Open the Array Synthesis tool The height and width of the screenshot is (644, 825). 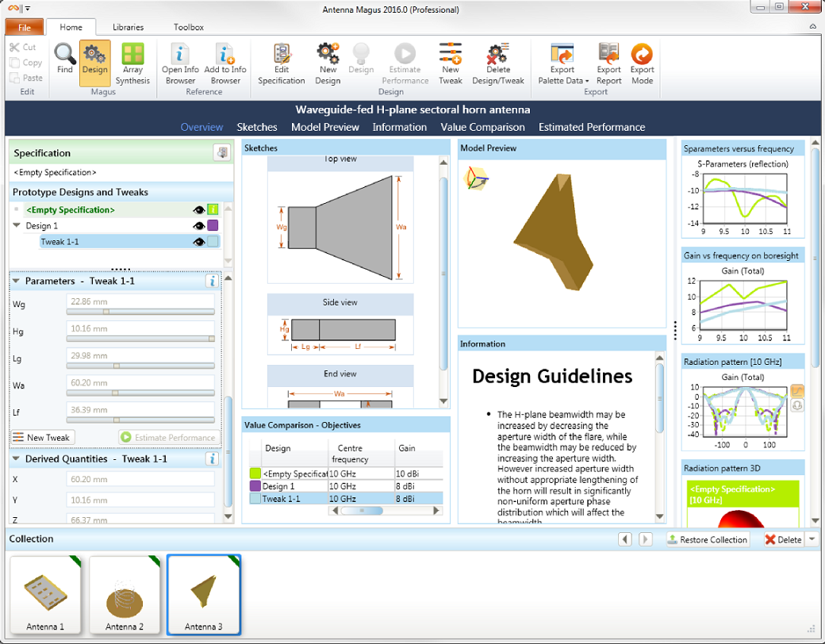tap(132, 62)
